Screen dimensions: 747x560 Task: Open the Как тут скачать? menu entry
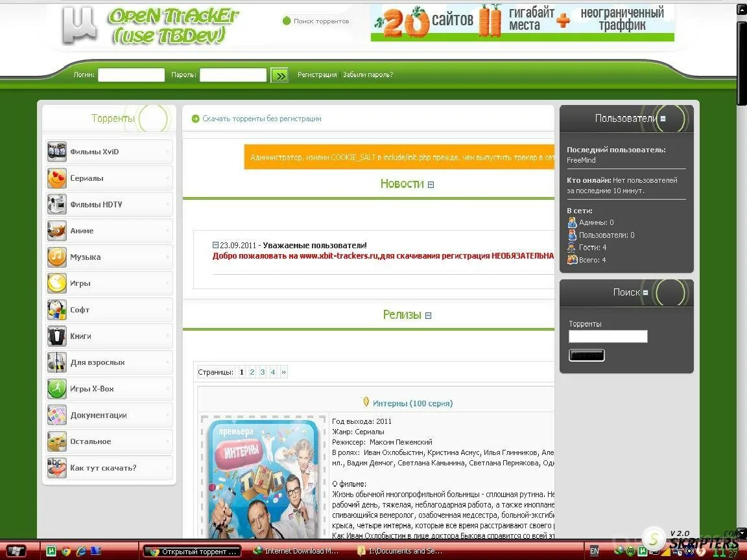coord(102,467)
